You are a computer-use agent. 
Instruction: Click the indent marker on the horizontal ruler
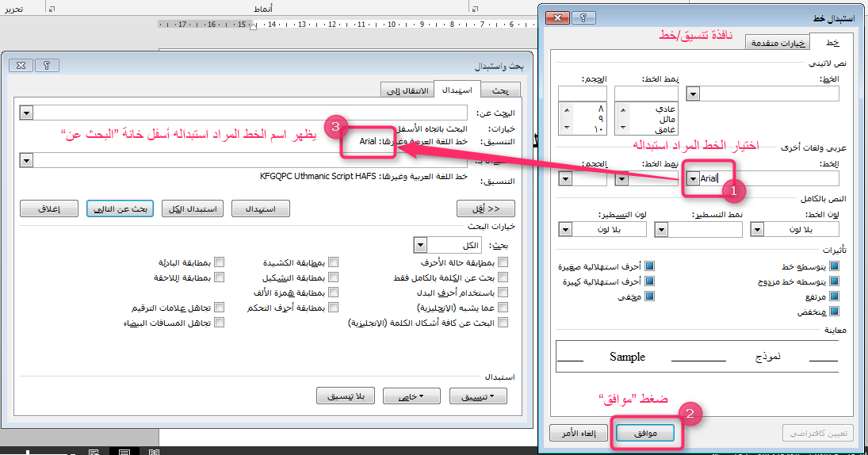point(253,25)
